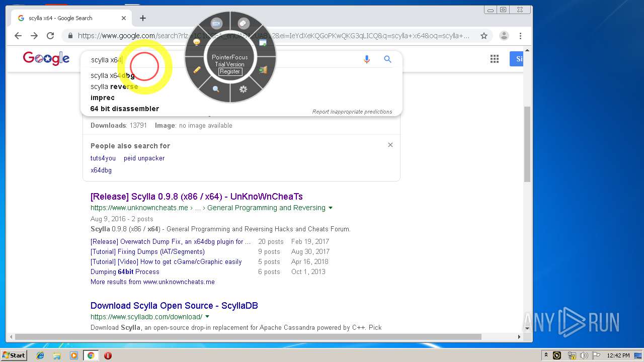Open Action Center flag in tray
Screen dimensions: 644x362
click(x=597, y=355)
